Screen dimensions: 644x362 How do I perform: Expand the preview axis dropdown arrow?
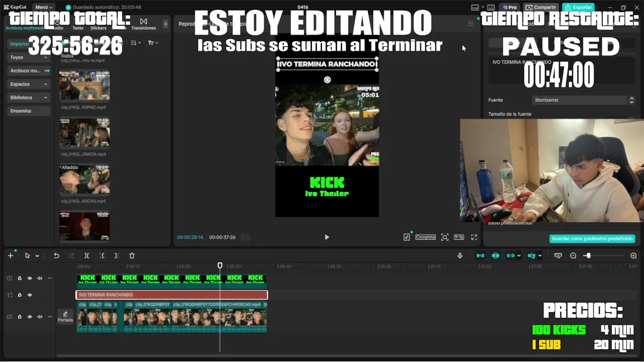pos(540,256)
